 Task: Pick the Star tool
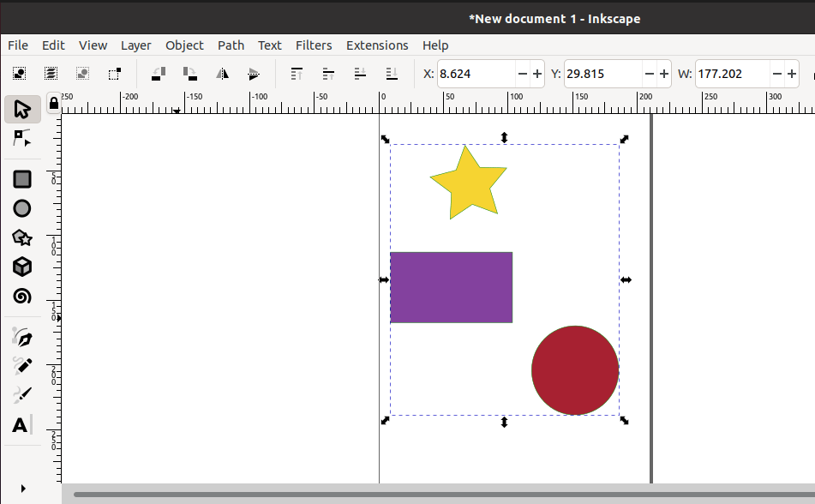21,237
